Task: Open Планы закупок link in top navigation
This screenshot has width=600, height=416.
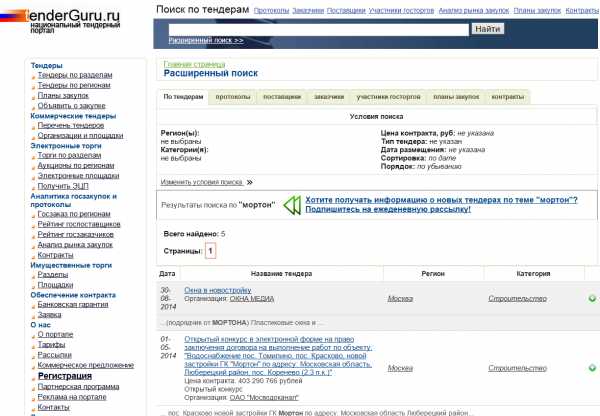Action: 537,11
